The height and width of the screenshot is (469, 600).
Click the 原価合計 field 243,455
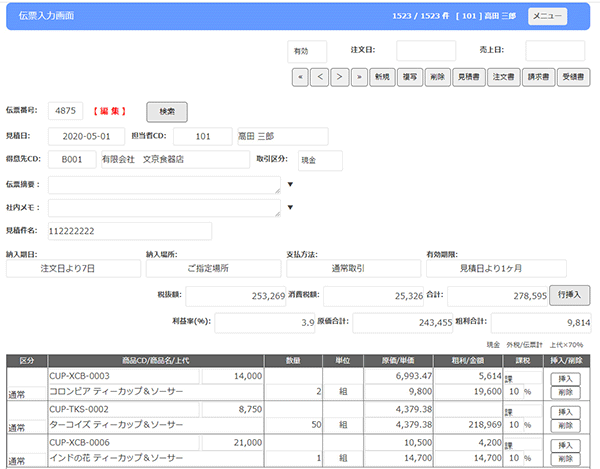(x=403, y=323)
